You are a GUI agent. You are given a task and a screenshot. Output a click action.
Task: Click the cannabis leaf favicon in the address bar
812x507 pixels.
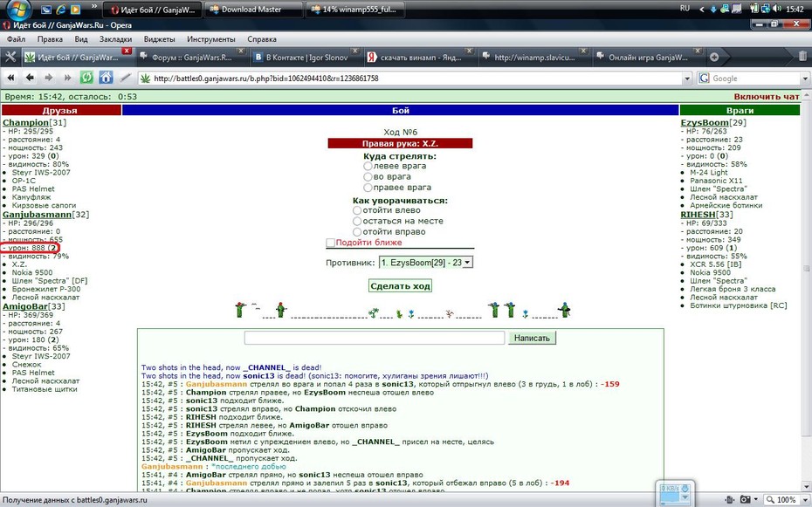coord(146,79)
